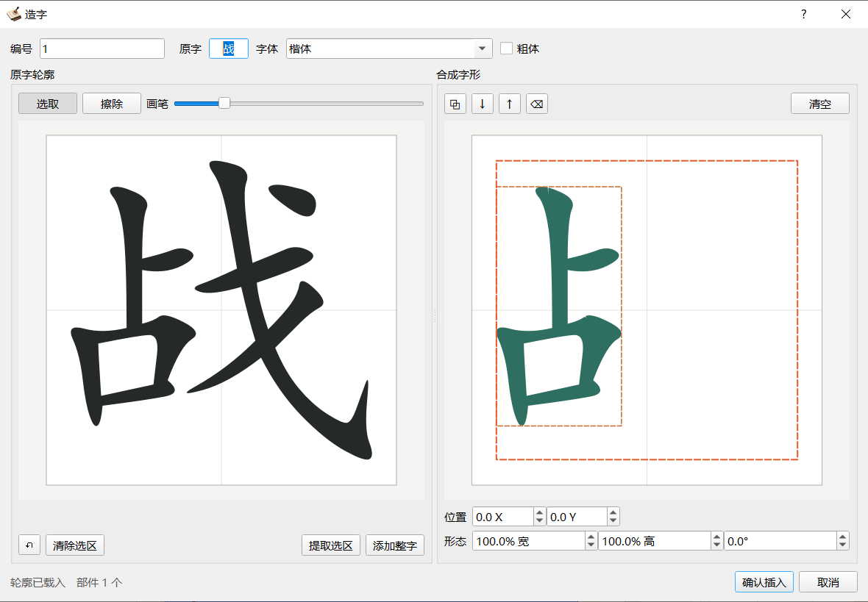Enable the 粗体 bold checkbox
The height and width of the screenshot is (602, 868).
tap(506, 49)
